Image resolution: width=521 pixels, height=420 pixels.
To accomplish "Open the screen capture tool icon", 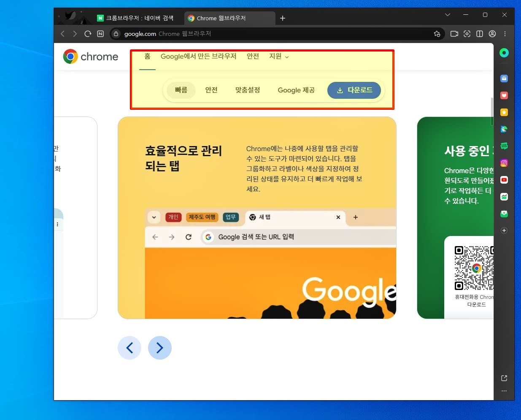I will pyautogui.click(x=467, y=34).
